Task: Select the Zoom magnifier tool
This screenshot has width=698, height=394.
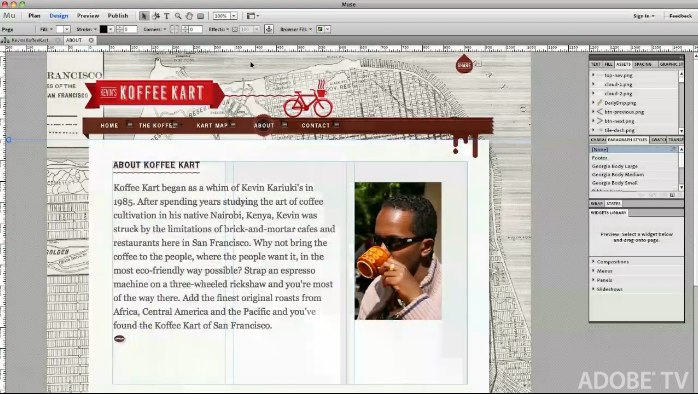Action: [x=178, y=16]
